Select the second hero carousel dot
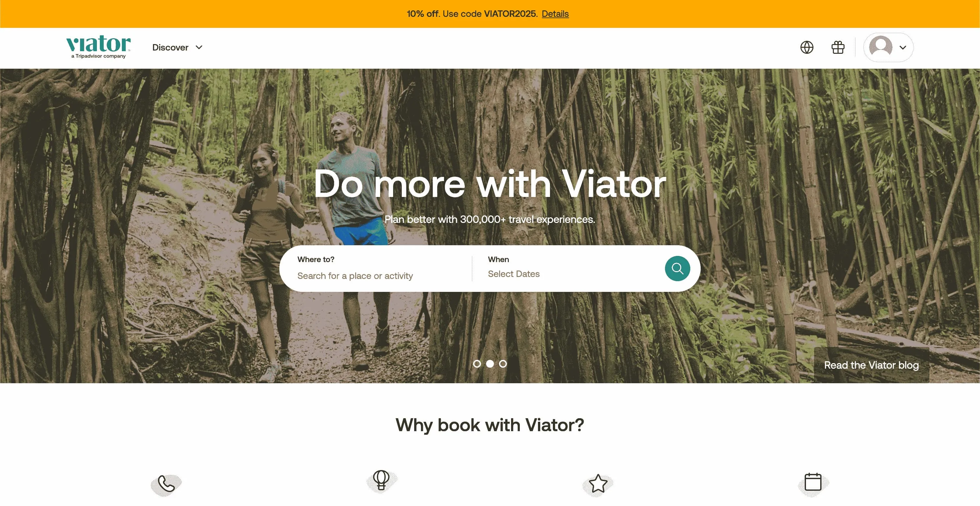Screen dimensions: 980x506 coord(490,364)
